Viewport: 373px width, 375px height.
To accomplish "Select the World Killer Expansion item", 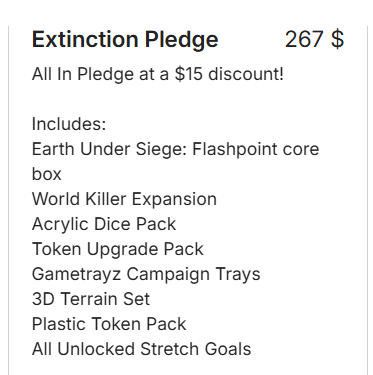I will point(124,199).
